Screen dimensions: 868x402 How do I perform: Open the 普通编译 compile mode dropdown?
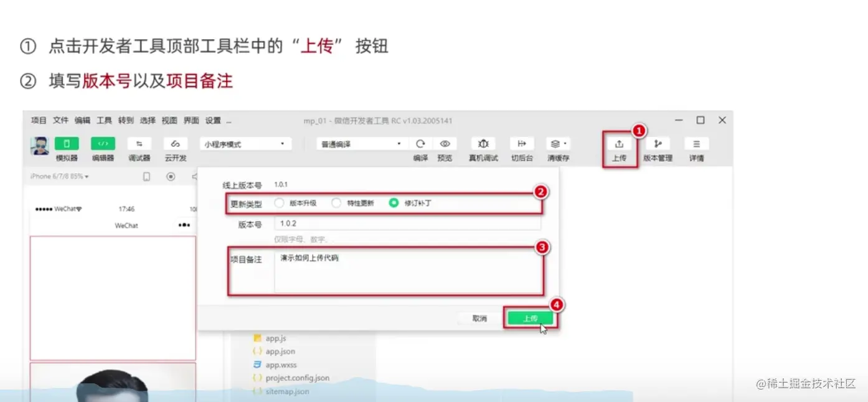(361, 144)
